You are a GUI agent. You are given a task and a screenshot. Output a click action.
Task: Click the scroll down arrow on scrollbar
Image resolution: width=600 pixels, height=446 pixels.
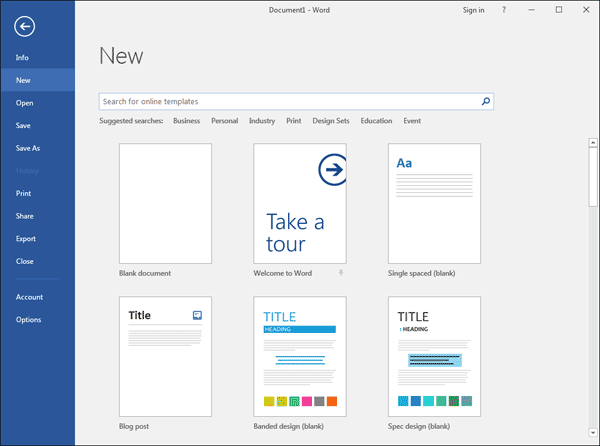(x=593, y=439)
